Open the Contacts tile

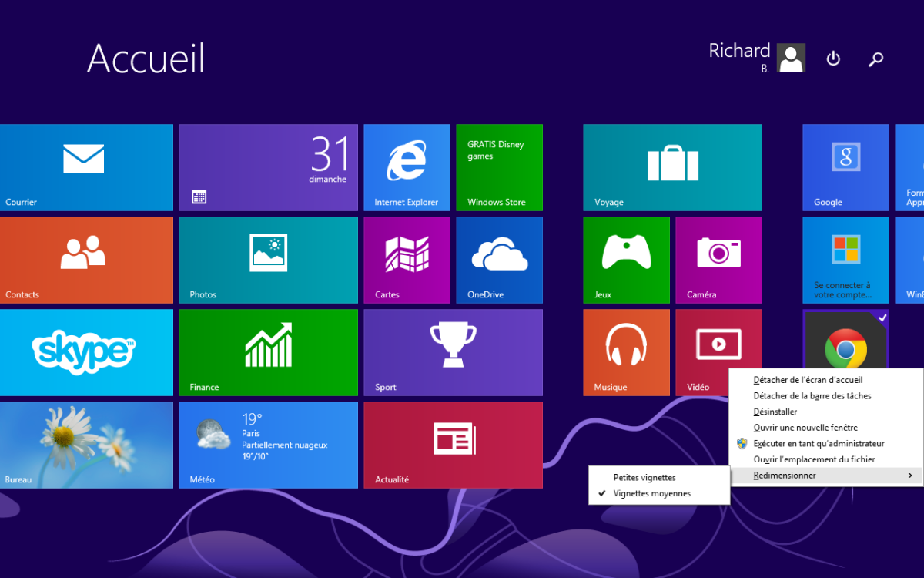coord(86,260)
